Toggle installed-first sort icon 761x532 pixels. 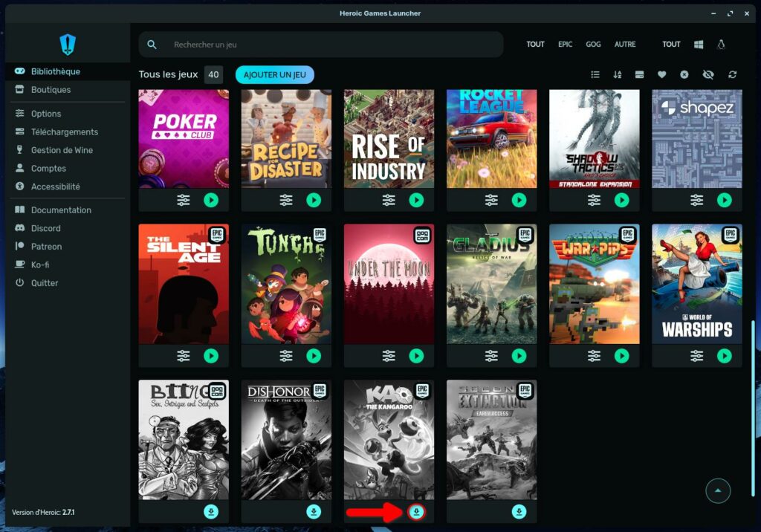639,75
